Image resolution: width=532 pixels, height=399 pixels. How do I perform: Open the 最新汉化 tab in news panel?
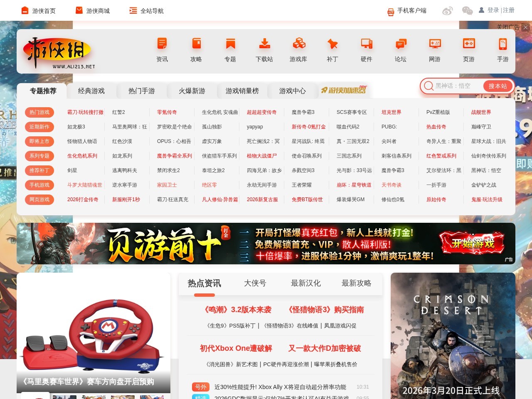(x=305, y=283)
